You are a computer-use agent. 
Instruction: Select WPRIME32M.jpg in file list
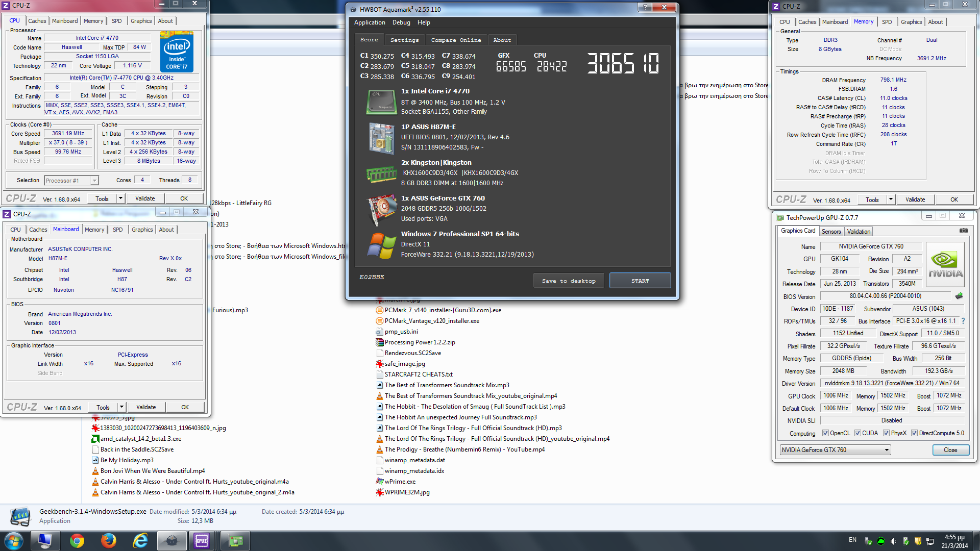click(407, 492)
